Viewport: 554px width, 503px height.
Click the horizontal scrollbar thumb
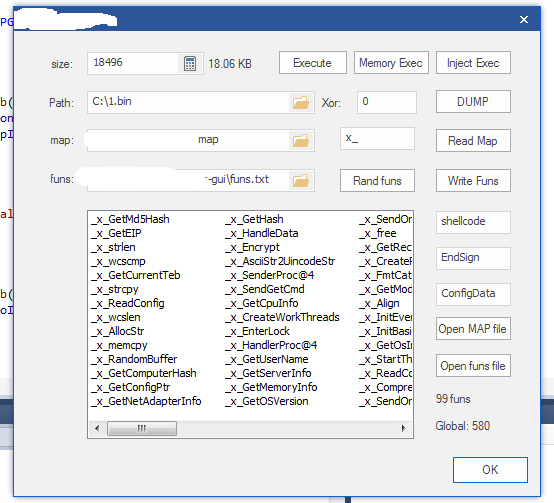142,428
